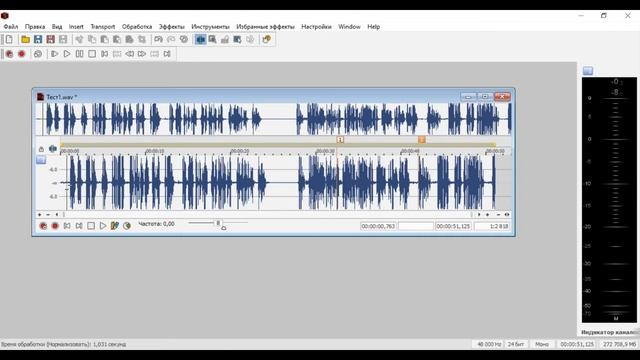The height and width of the screenshot is (360, 640).
Task: Open the Файл menu
Action: click(11, 27)
